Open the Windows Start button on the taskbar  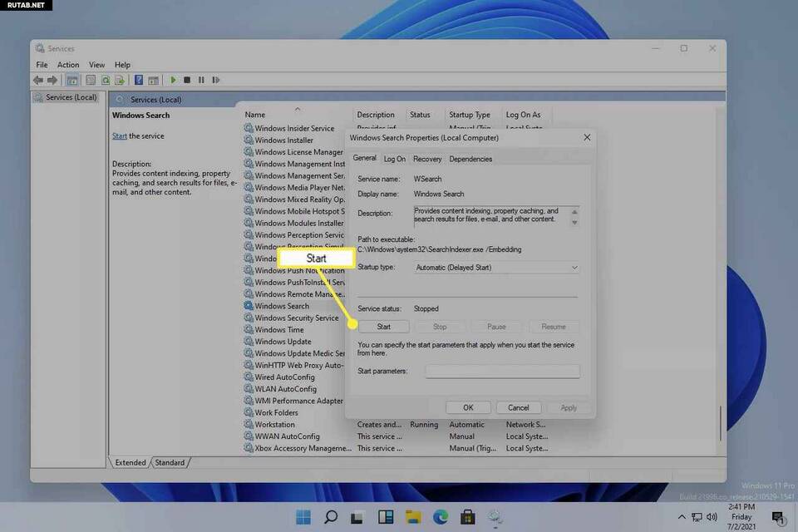point(303,517)
